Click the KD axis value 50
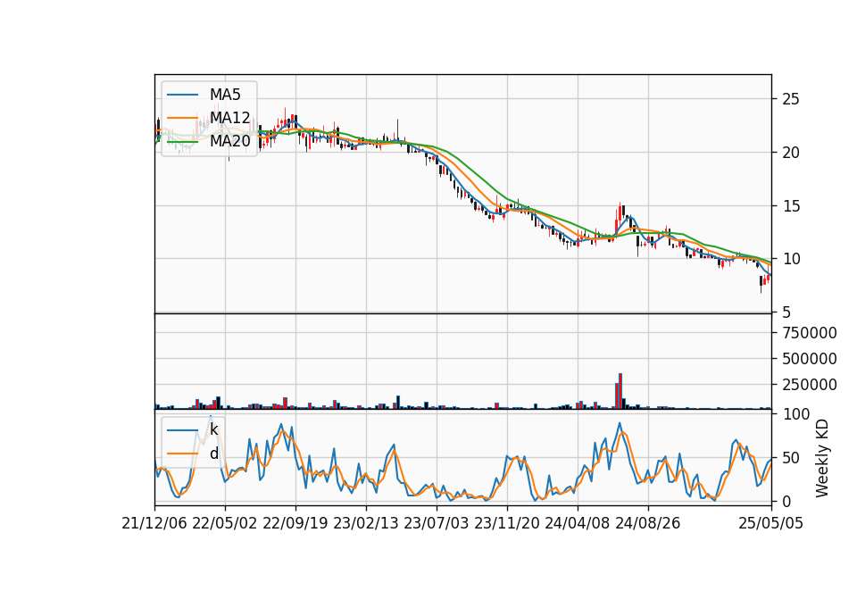The width and height of the screenshot is (857, 616). 791,457
